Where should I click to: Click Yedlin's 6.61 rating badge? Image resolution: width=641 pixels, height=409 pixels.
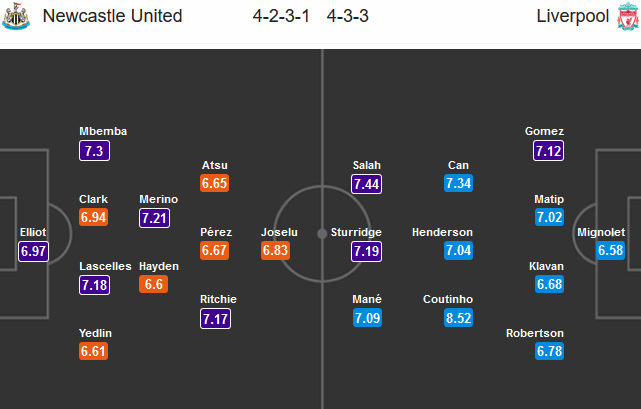point(94,351)
